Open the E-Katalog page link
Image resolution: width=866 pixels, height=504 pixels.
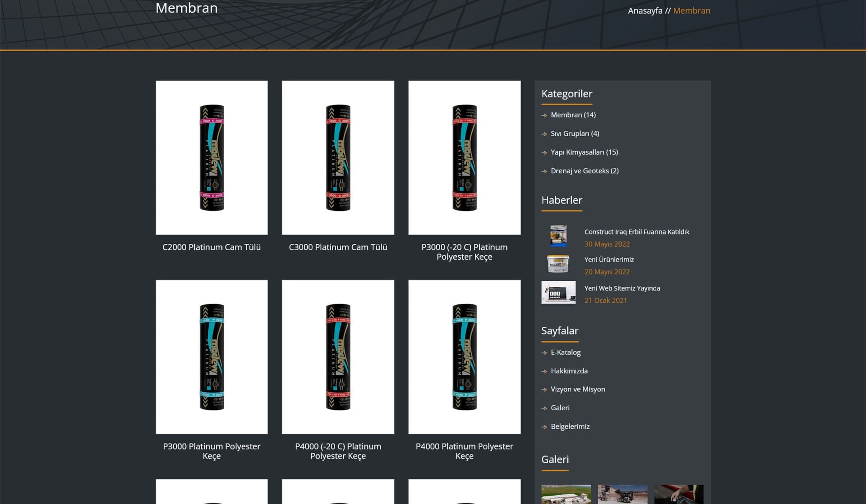[x=566, y=353]
